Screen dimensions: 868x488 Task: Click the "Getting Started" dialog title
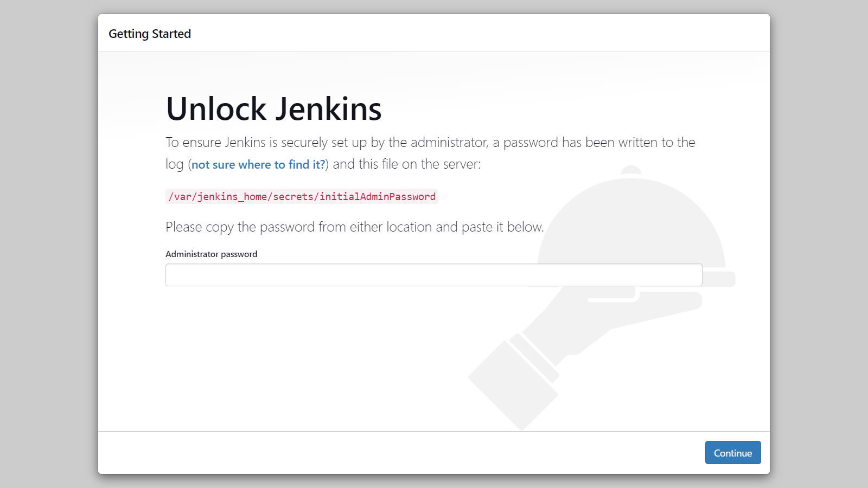(150, 34)
